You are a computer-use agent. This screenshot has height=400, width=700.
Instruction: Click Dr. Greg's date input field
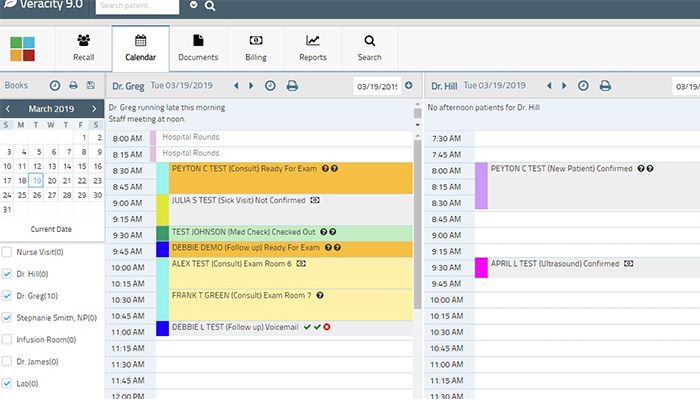coord(377,86)
